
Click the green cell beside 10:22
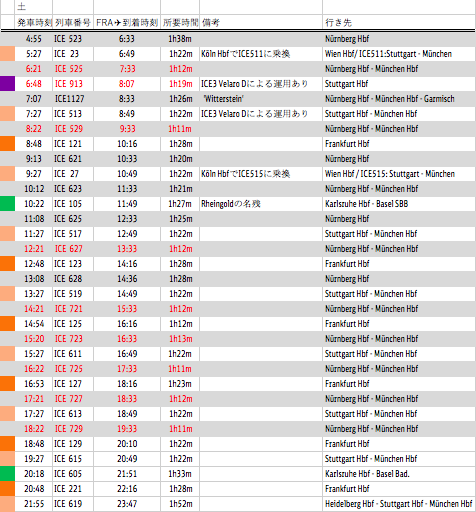[x=7, y=204]
